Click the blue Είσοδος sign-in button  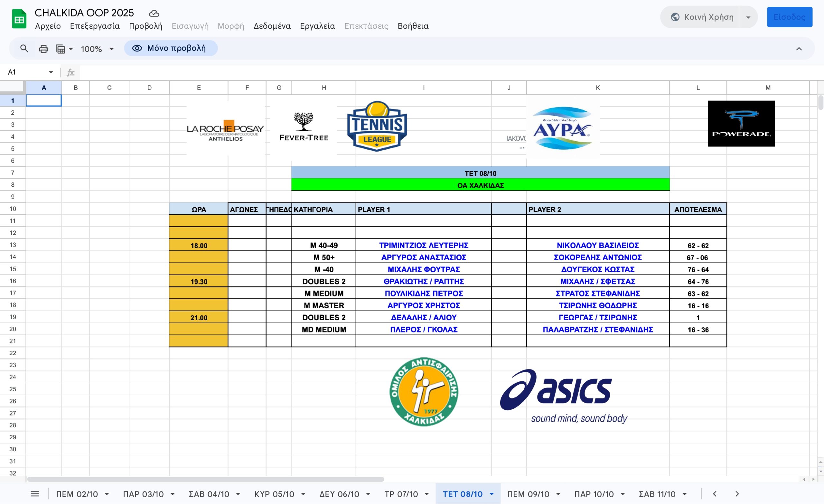[789, 17]
